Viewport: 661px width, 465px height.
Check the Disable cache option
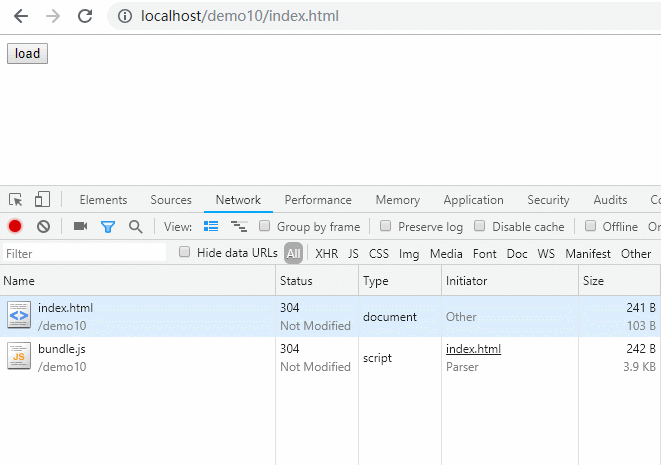click(x=479, y=226)
